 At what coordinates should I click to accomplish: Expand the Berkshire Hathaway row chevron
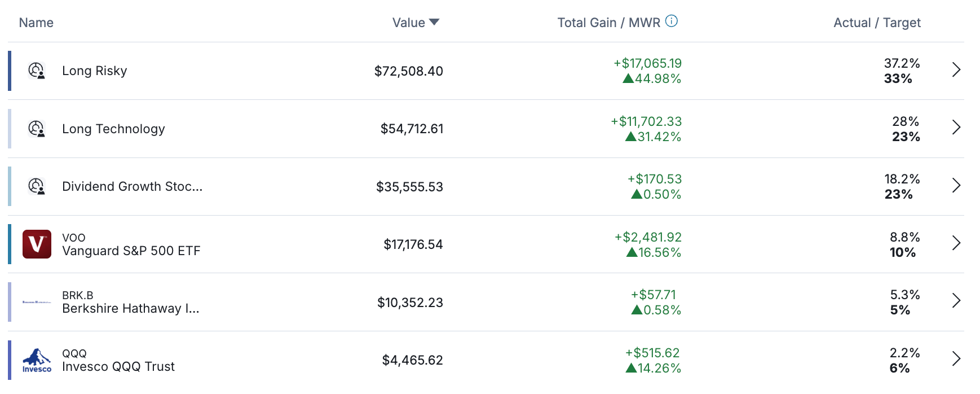pyautogui.click(x=956, y=301)
